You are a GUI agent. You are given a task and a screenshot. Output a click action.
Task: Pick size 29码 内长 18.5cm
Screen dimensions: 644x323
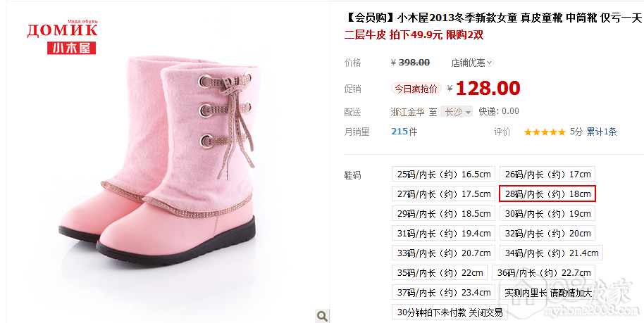tap(444, 213)
